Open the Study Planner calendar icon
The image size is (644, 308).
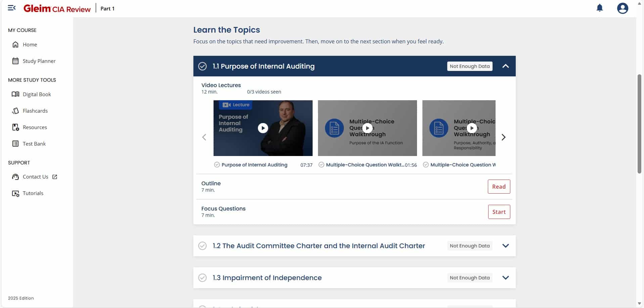15,61
